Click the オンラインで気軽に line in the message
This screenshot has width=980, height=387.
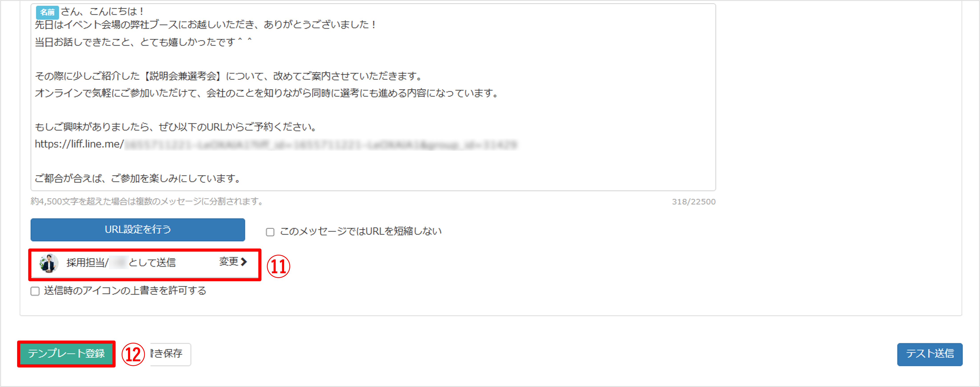click(267, 93)
